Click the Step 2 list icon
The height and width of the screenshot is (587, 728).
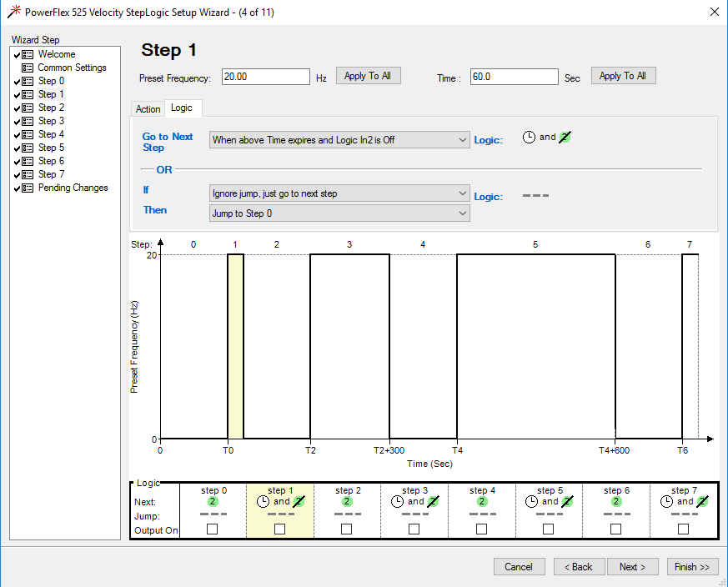pos(28,108)
